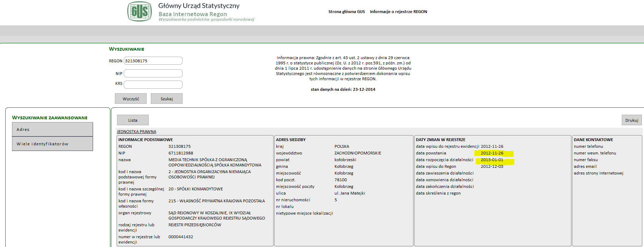Select Baza Internetowa Regon subtitle
This screenshot has width=644, height=247.
[193, 14]
